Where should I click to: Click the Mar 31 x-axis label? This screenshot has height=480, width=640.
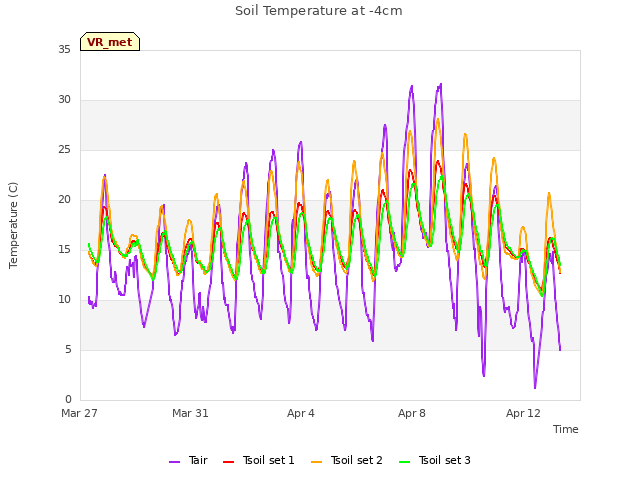(190, 413)
